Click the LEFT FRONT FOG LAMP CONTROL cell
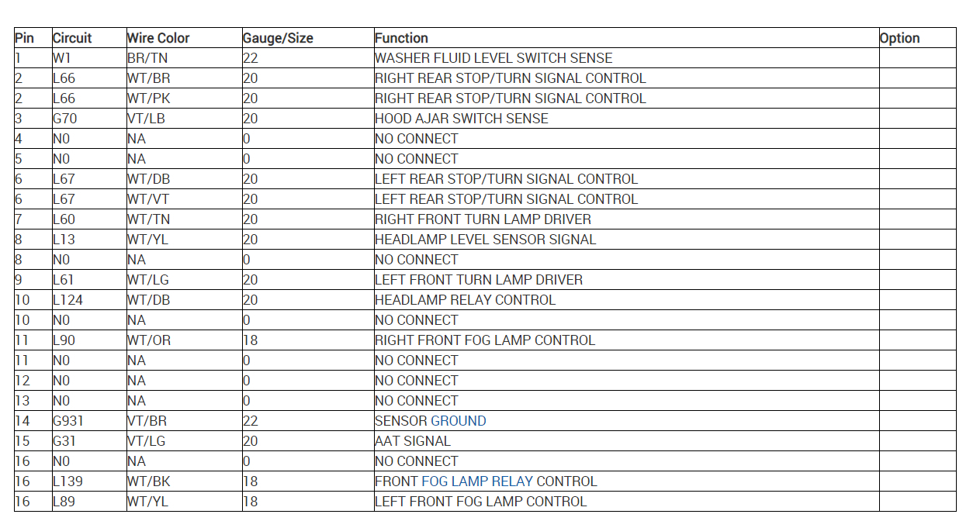The image size is (980, 528). 480,502
